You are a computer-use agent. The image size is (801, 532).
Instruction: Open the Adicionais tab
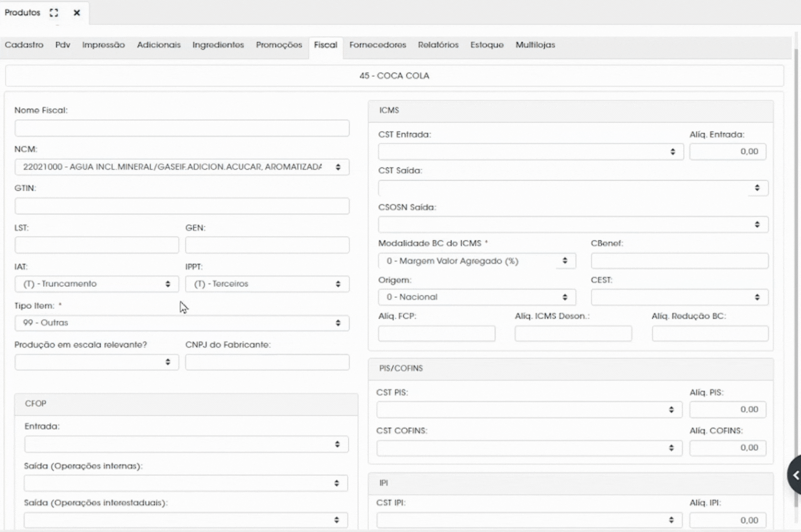point(159,45)
